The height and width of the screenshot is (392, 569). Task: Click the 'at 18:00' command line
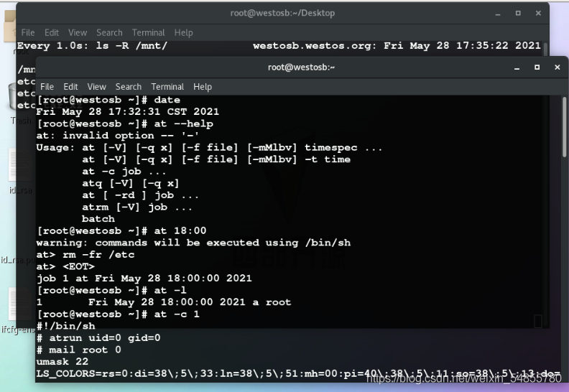121,230
